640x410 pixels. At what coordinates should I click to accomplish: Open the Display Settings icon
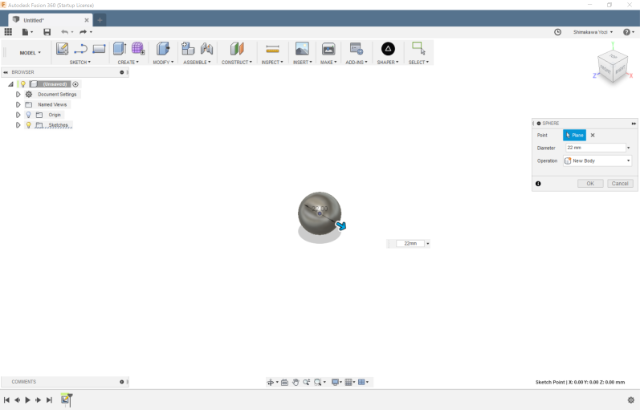(337, 382)
